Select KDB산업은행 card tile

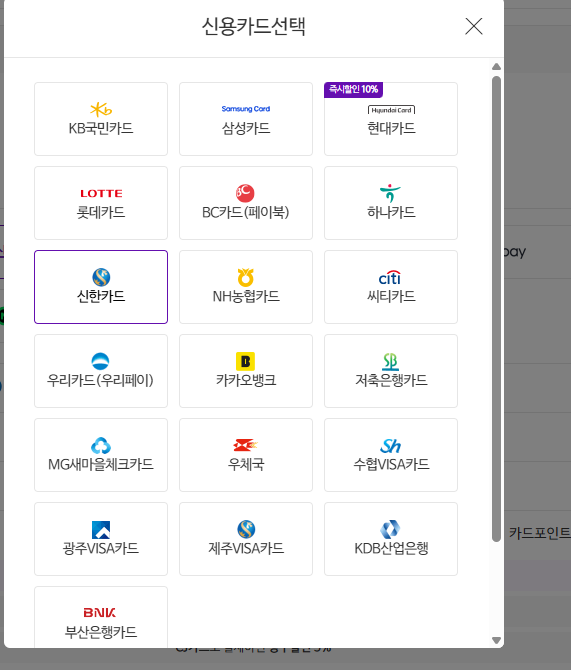[391, 539]
